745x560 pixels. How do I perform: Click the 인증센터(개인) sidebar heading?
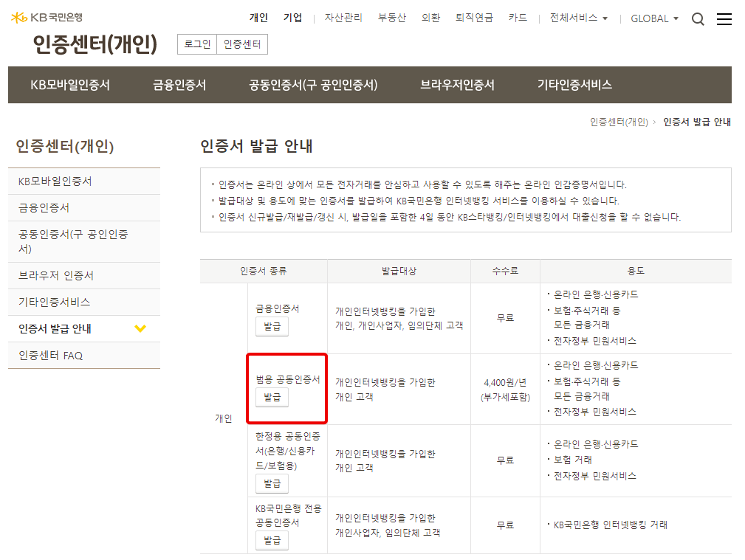65,146
